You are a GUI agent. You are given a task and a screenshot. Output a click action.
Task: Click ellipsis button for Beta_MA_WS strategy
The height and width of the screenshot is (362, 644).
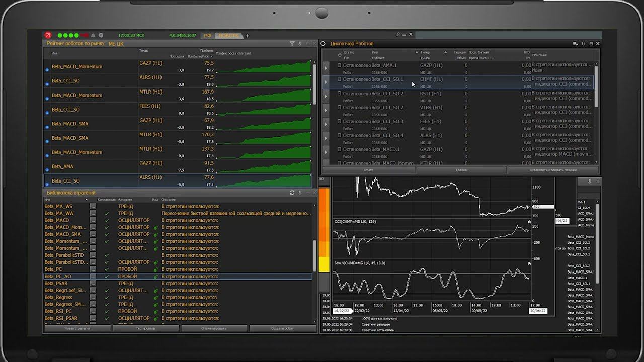[93, 206]
